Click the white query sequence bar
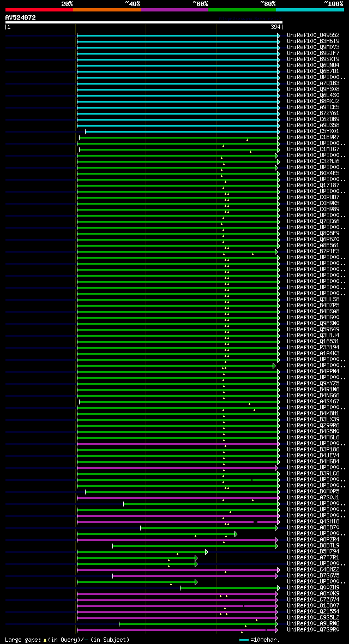The image size is (349, 644). point(144,22)
